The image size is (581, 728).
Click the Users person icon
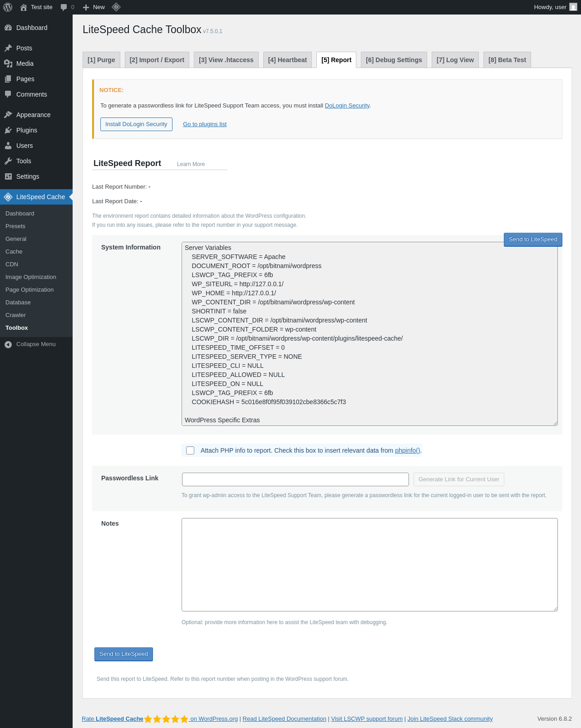(8, 146)
